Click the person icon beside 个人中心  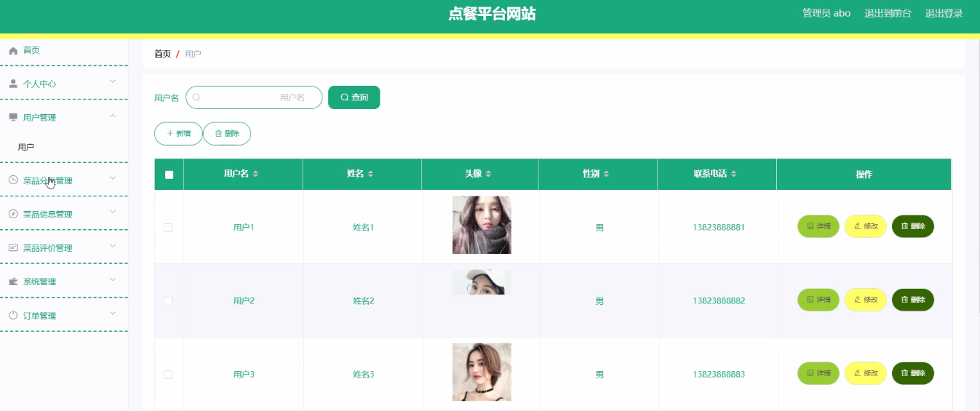coord(13,84)
